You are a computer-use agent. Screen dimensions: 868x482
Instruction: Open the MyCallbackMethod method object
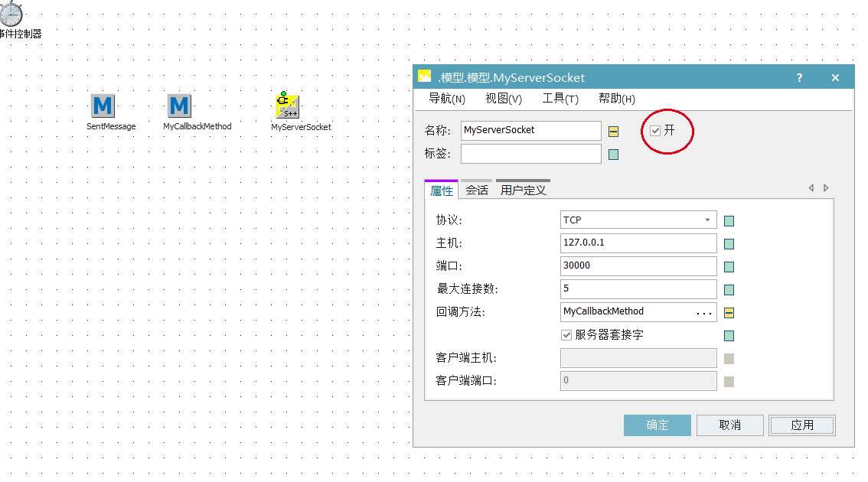point(179,106)
